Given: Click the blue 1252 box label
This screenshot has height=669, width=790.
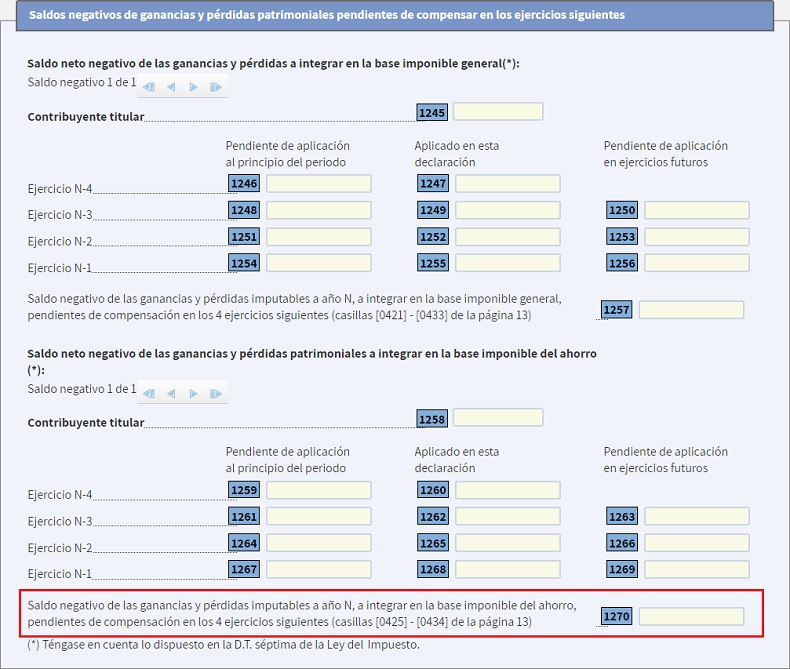Looking at the screenshot, I should tap(433, 237).
